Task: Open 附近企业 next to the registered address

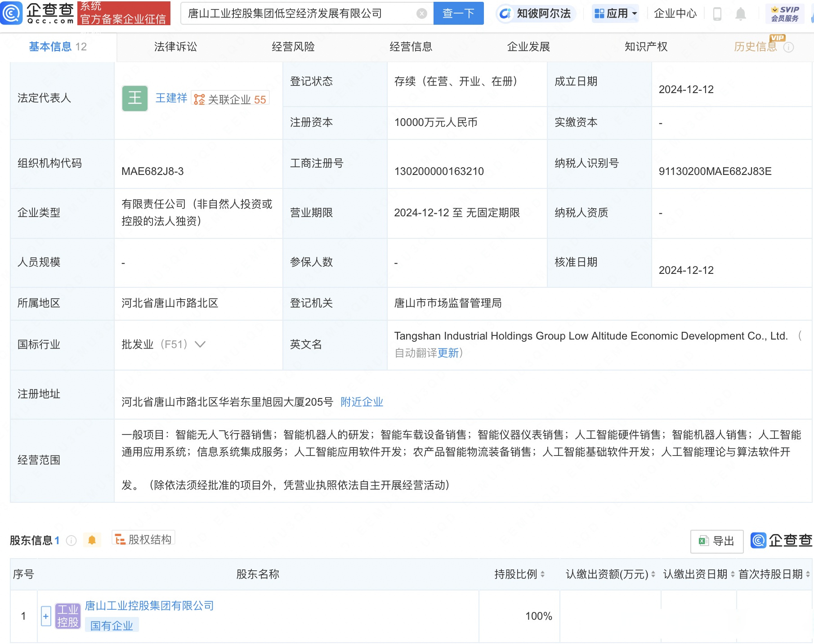Action: click(x=362, y=402)
